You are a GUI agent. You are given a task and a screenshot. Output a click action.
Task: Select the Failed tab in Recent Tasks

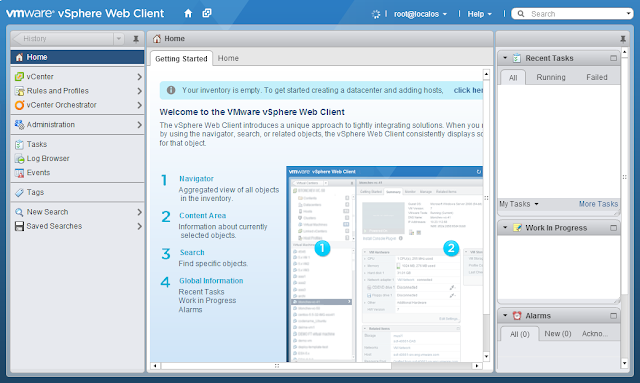pos(597,77)
